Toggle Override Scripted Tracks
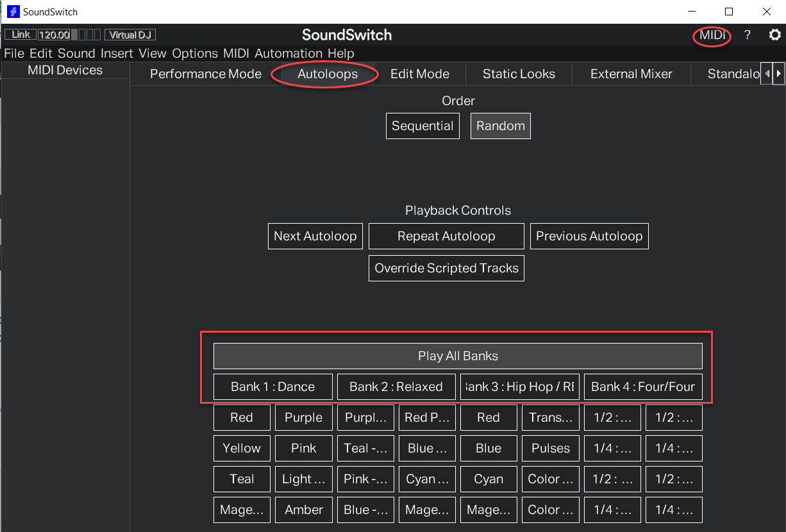 pyautogui.click(x=446, y=268)
